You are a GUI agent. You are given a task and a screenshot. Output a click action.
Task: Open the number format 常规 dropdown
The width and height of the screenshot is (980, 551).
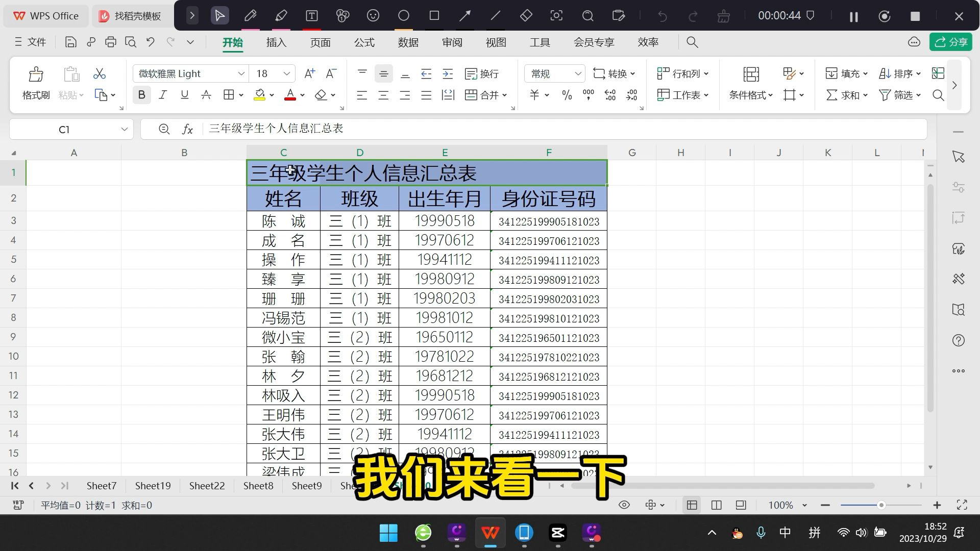578,74
